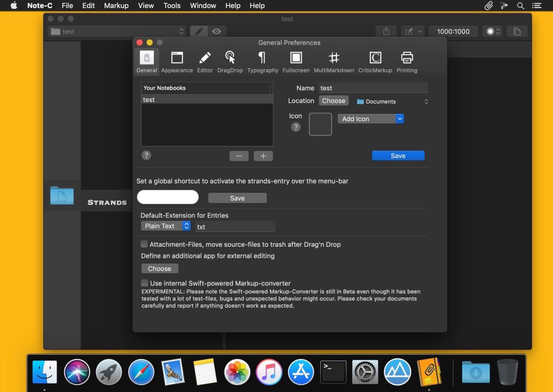Click the blue Save notebook button
The width and height of the screenshot is (553, 392).
coord(398,156)
